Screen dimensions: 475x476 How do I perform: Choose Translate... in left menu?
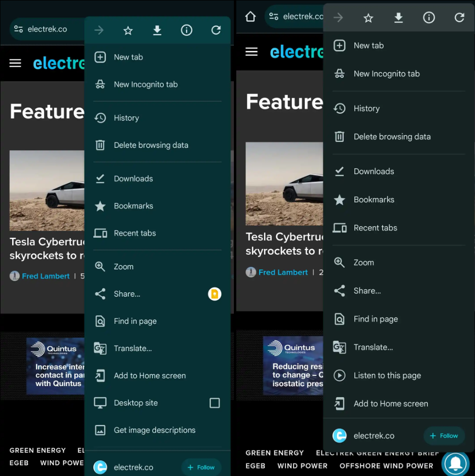tap(158, 348)
